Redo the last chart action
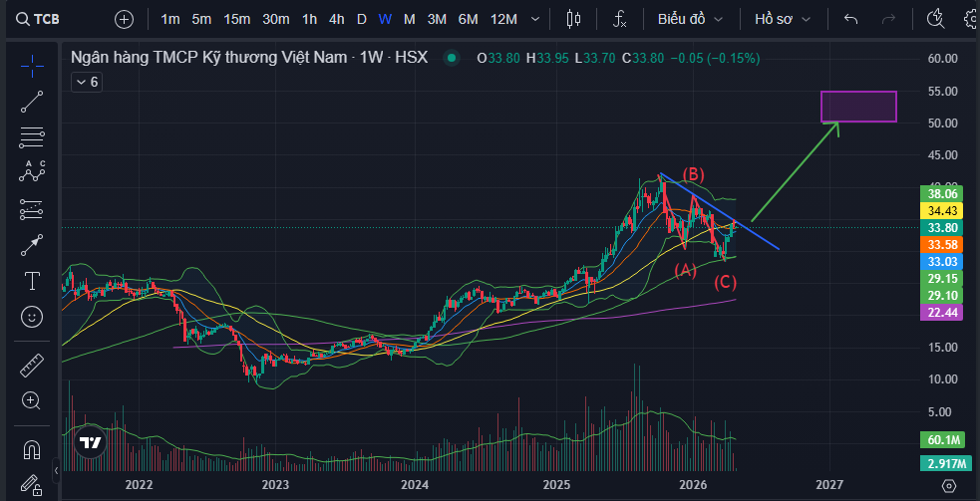The height and width of the screenshot is (501, 980). point(888,19)
